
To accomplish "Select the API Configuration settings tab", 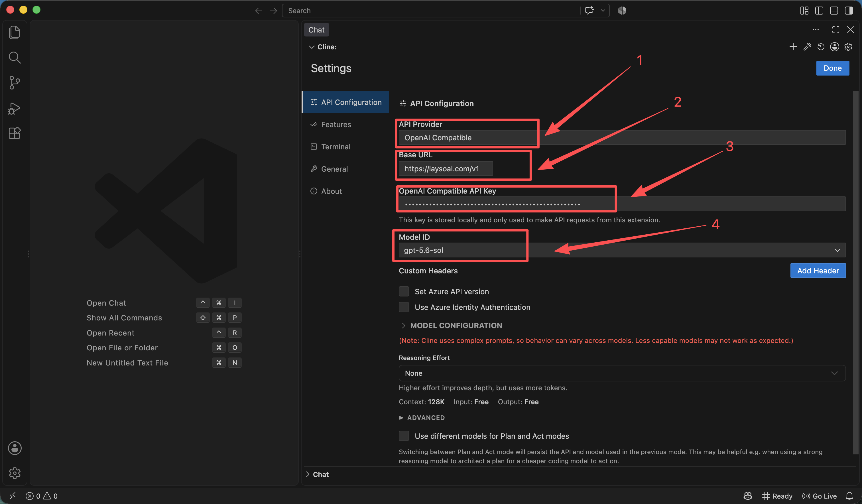I will click(x=345, y=102).
